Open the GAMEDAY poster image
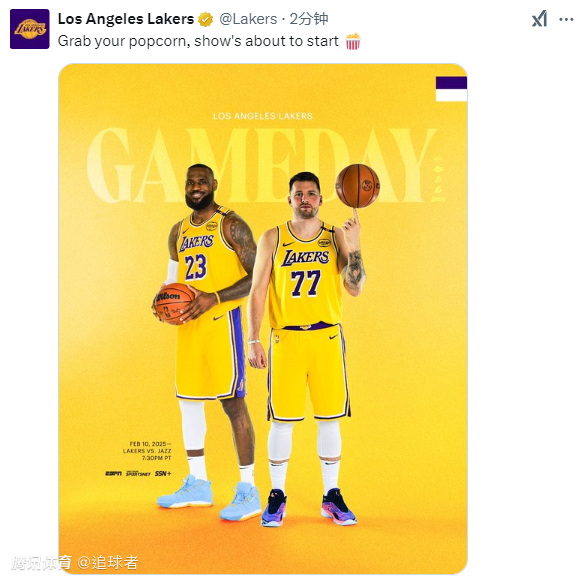 [263, 318]
